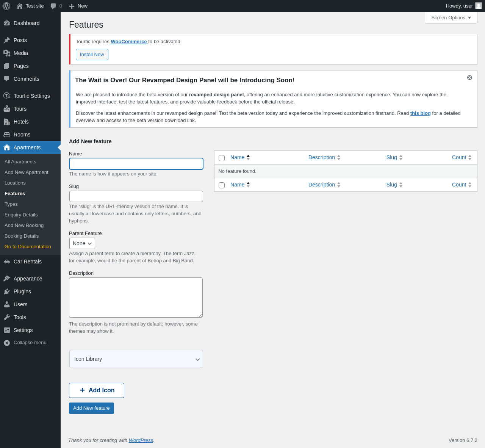Open Add New Apartment submenu item
This screenshot has width=485, height=448.
click(27, 172)
